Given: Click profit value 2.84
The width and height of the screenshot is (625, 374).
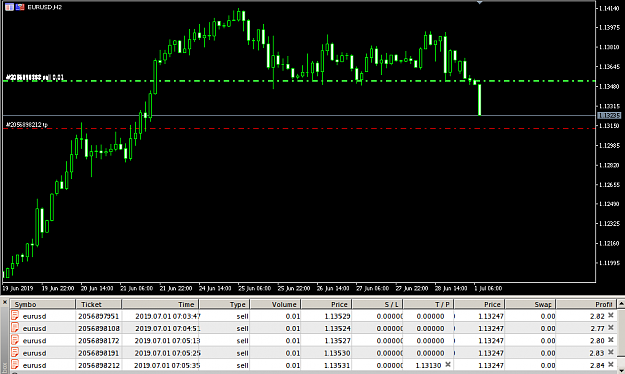Looking at the screenshot, I should click(x=597, y=365).
